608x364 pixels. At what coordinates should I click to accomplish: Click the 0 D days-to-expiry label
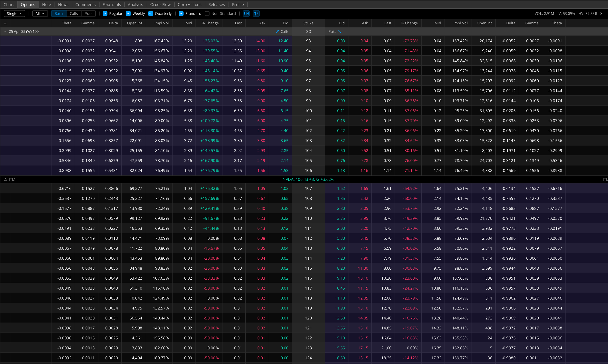point(308,31)
